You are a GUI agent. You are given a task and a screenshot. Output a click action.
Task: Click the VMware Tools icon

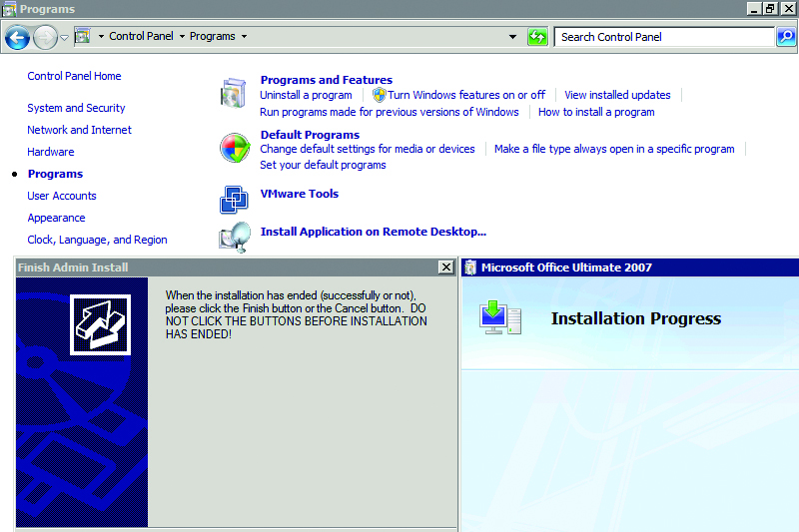pos(234,200)
